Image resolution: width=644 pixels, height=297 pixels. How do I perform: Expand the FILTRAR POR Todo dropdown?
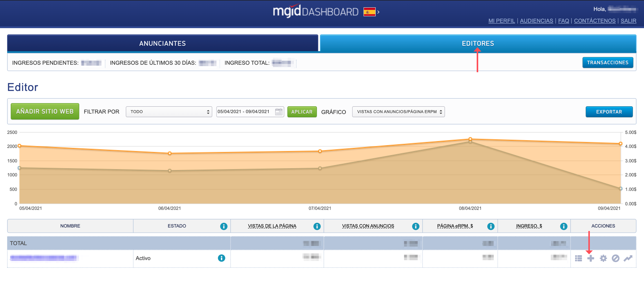pyautogui.click(x=169, y=112)
